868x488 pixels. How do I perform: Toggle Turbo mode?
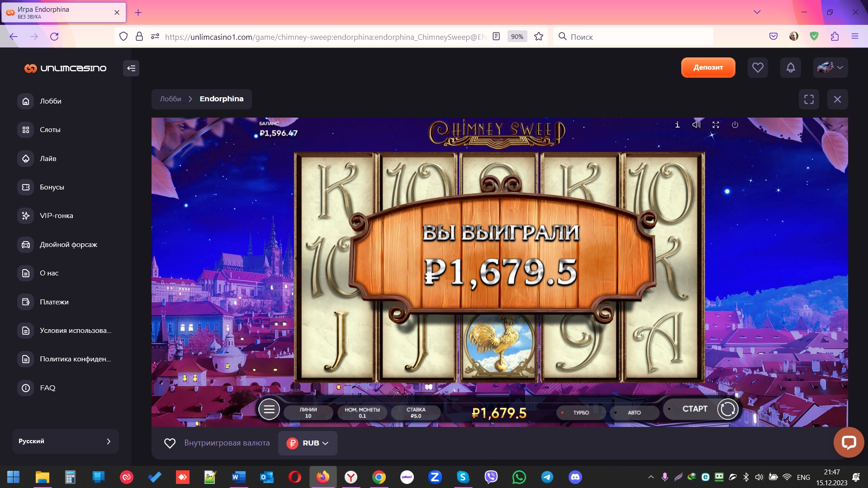click(x=581, y=412)
